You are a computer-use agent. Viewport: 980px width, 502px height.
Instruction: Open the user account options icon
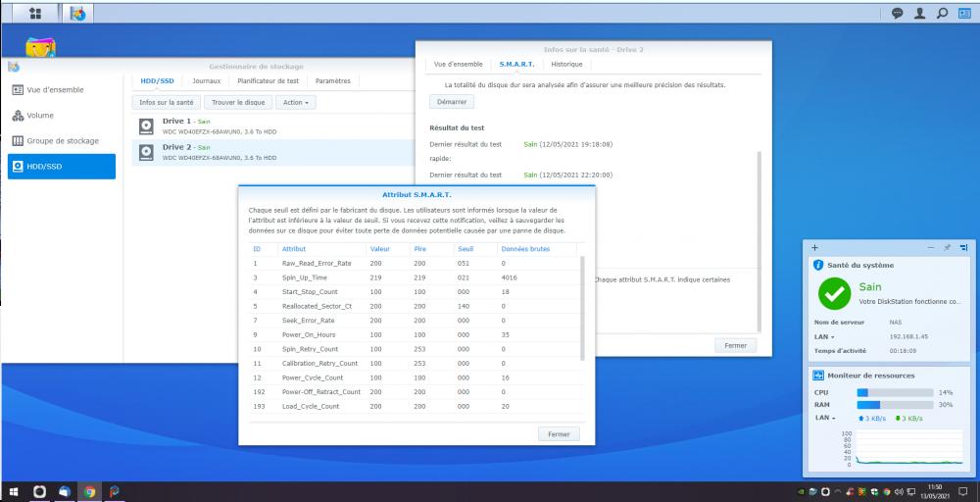click(919, 13)
